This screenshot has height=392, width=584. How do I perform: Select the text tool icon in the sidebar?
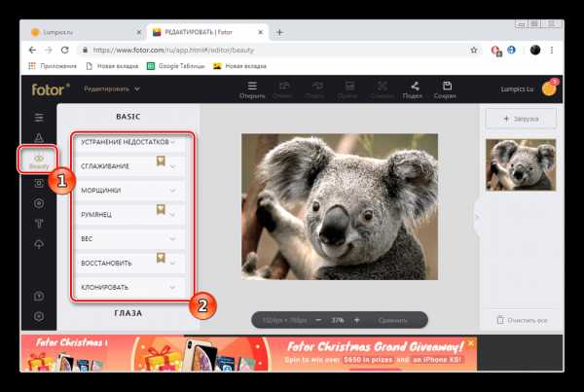(x=38, y=224)
